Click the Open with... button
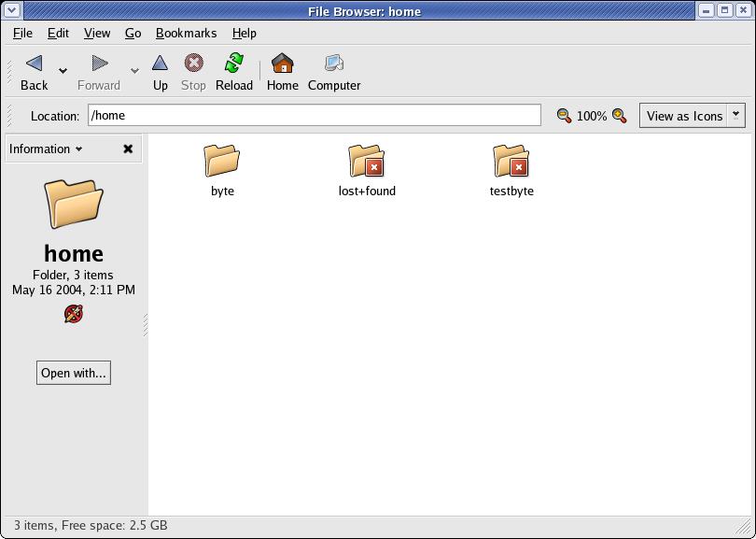The image size is (756, 539). (x=74, y=373)
